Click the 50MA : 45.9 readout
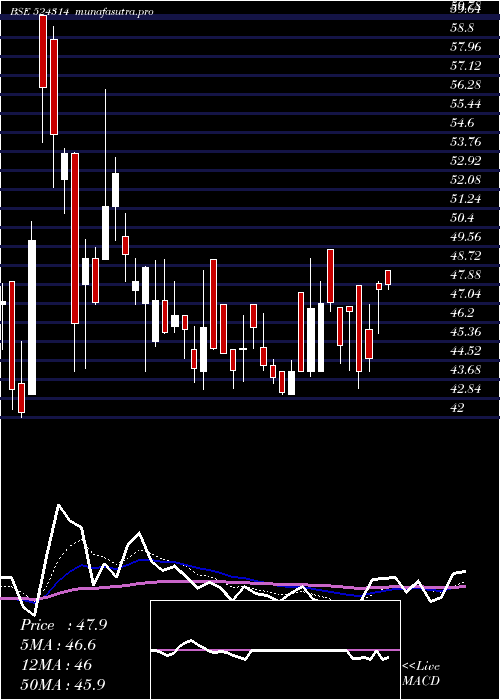 (x=63, y=685)
